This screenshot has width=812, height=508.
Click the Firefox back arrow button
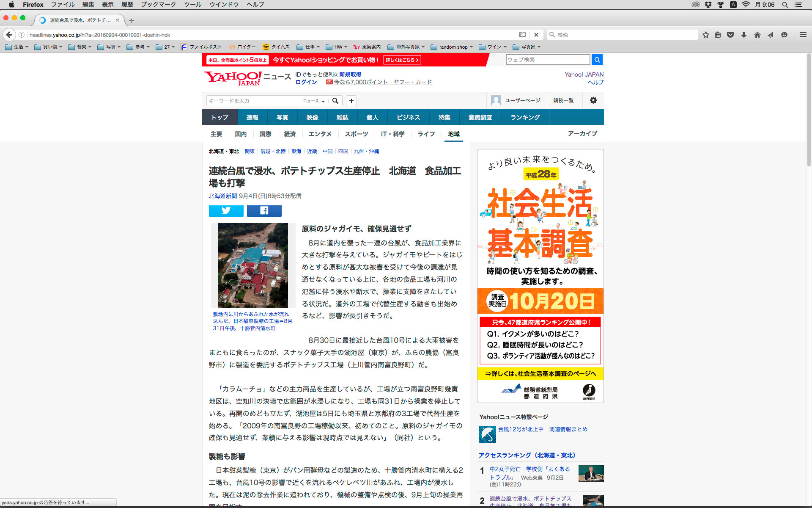9,35
